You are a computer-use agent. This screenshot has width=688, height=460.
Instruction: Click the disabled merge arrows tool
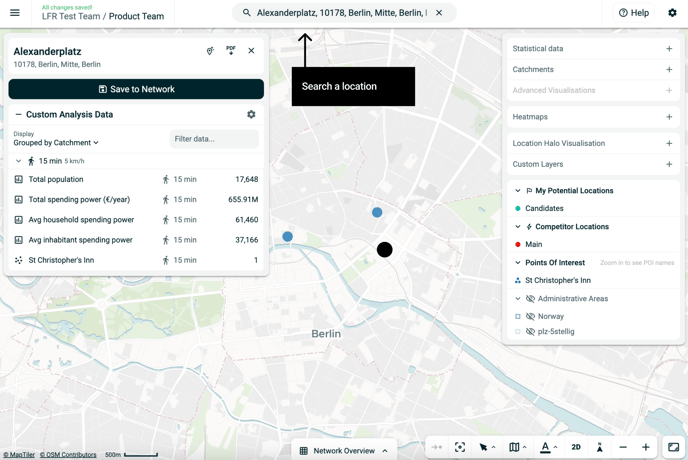tap(437, 447)
